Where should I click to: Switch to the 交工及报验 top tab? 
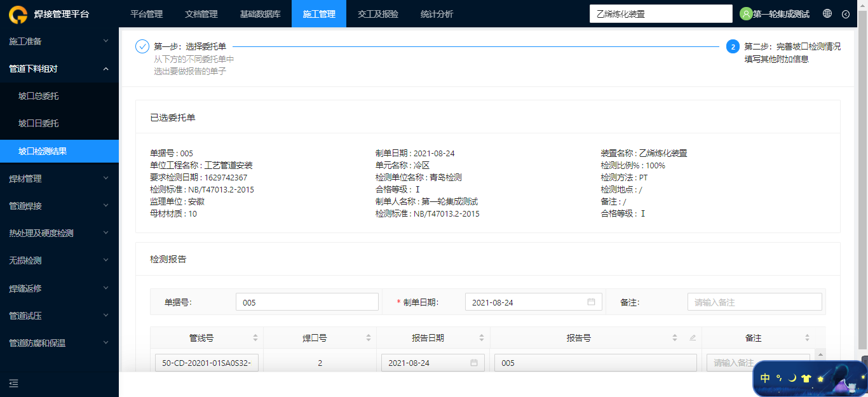tap(378, 13)
